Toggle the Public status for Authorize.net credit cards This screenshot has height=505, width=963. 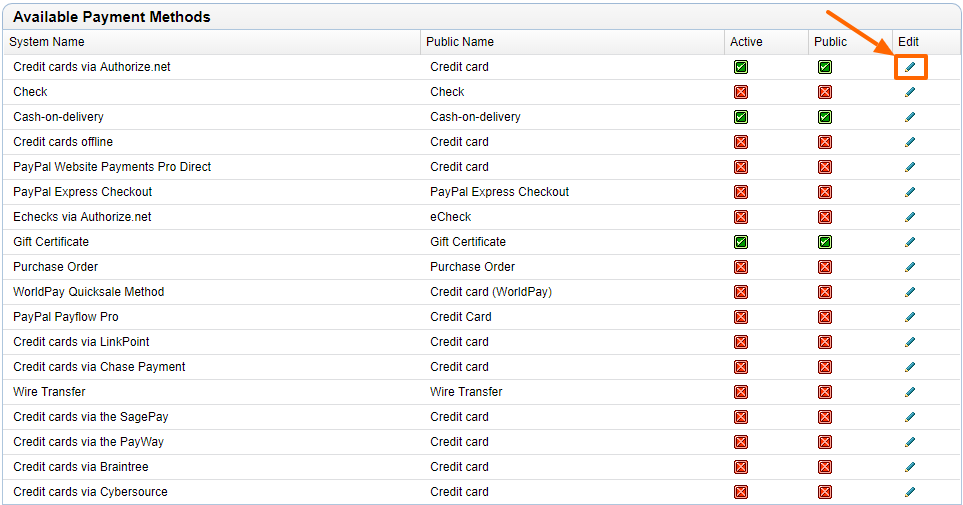click(825, 67)
